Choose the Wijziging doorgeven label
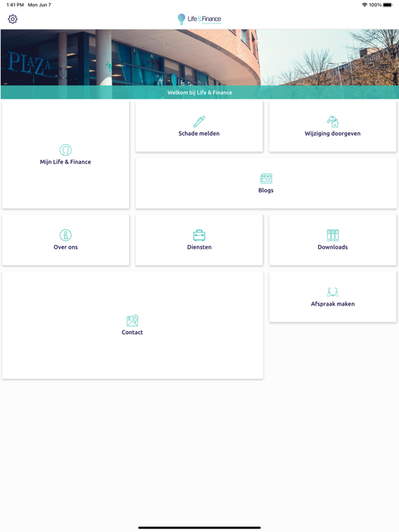Image resolution: width=399 pixels, height=532 pixels. [332, 134]
